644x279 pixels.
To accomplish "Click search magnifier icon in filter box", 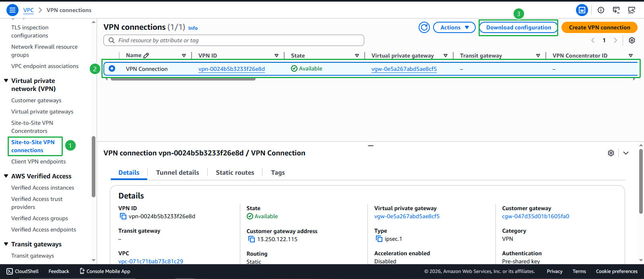I will click(x=111, y=40).
